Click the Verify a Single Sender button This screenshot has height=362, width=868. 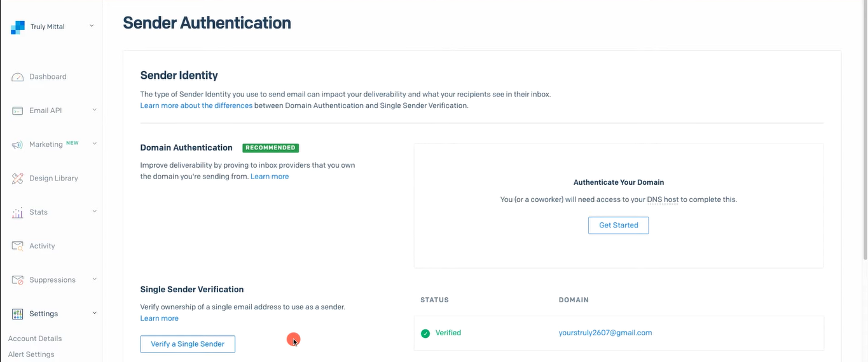188,344
